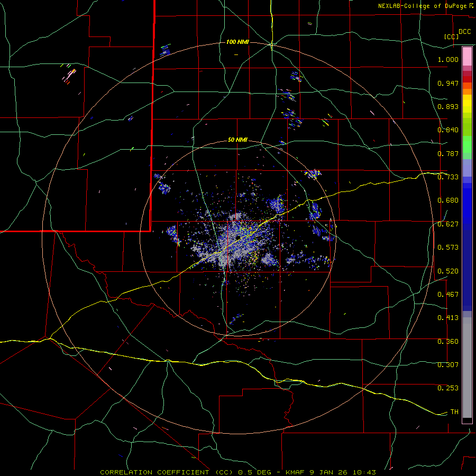Select the 0.627 legend value

coord(448,224)
